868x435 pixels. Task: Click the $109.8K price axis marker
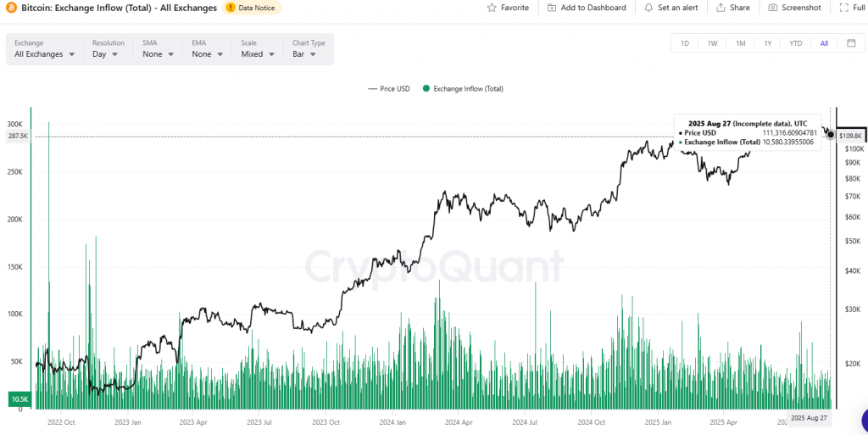point(850,136)
